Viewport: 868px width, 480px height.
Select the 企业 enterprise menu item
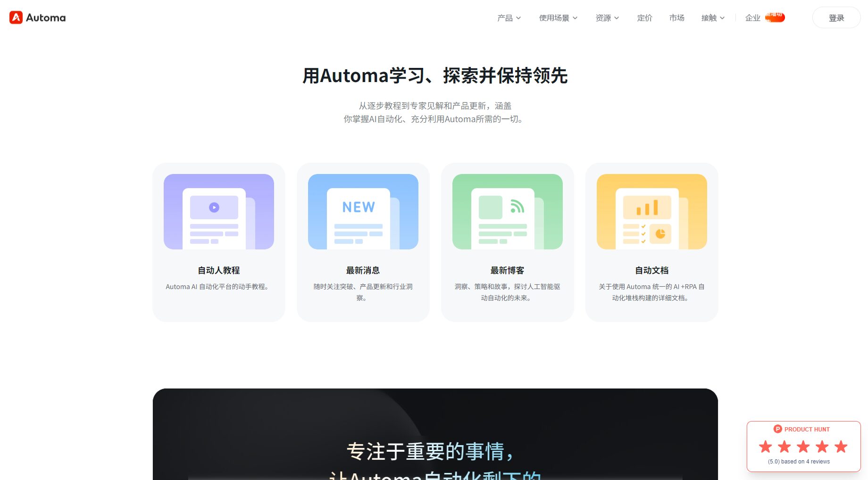pos(752,18)
